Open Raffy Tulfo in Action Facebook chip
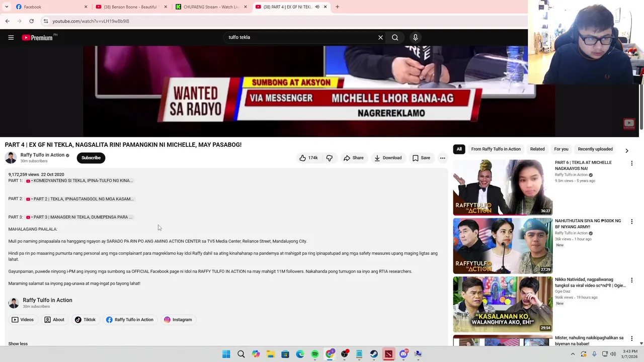The image size is (644, 362). [x=129, y=320]
